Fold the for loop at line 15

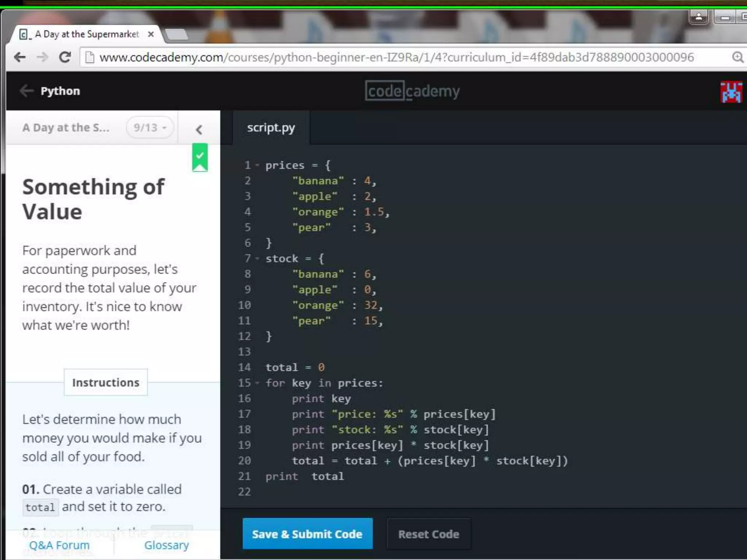[258, 383]
